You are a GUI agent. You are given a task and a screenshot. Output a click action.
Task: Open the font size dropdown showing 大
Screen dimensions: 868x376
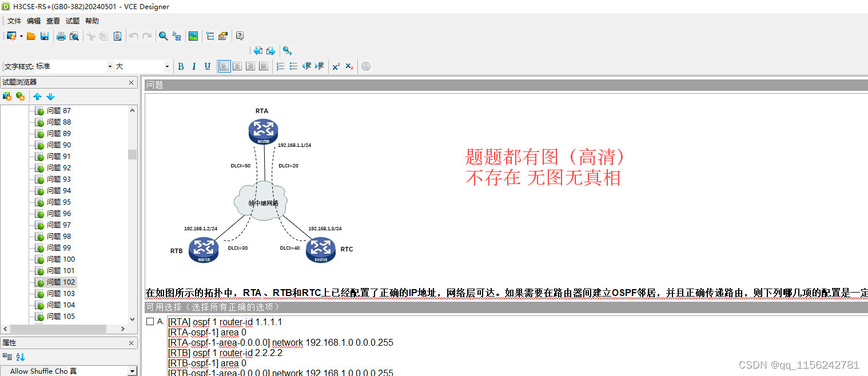point(166,66)
